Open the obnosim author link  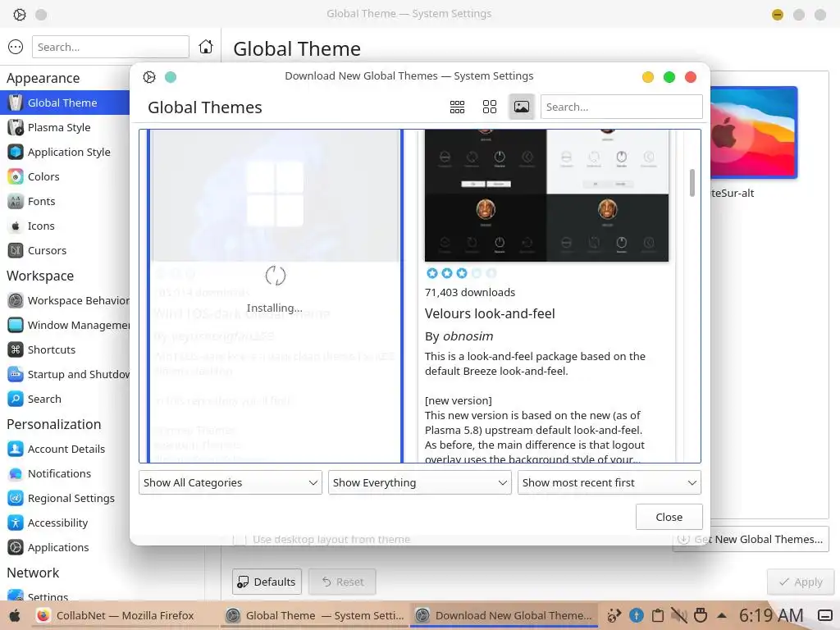(x=468, y=336)
